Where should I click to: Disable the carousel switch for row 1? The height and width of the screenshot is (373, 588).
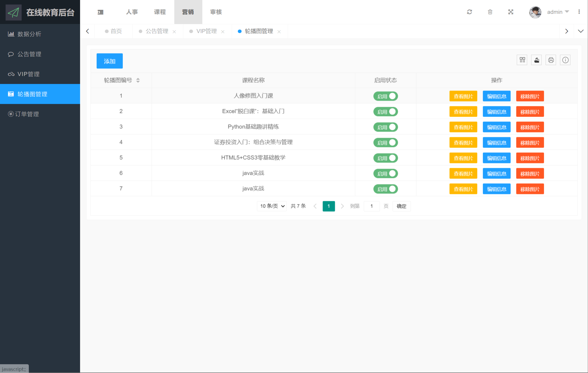coord(386,96)
